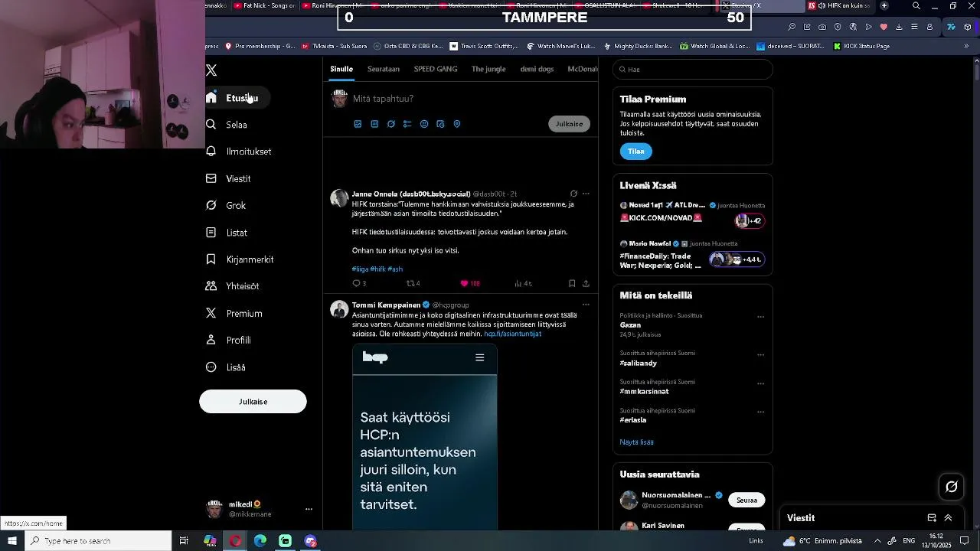
Task: Open hcp.fi/asiantuntijat link
Action: (x=512, y=334)
